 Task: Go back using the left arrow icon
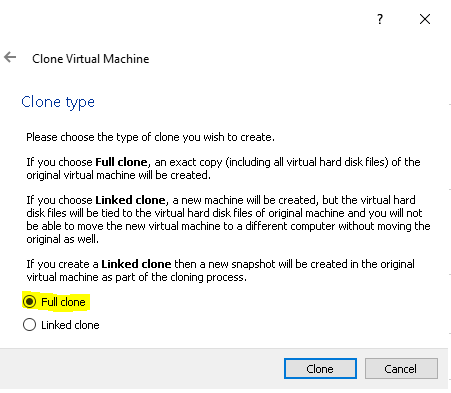pyautogui.click(x=10, y=57)
